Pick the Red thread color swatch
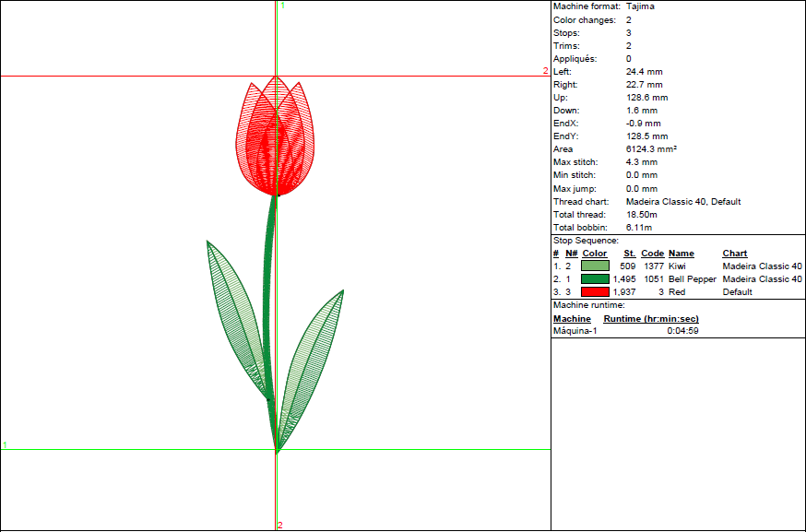This screenshot has height=532, width=806. point(595,291)
